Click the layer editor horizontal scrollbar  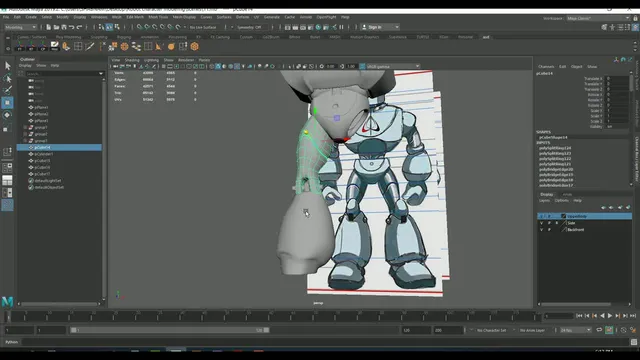coord(576,304)
